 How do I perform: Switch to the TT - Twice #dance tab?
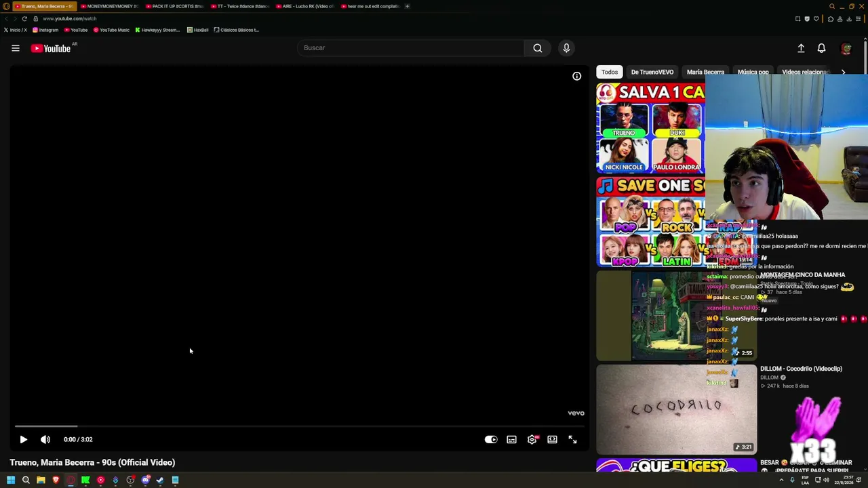click(239, 6)
